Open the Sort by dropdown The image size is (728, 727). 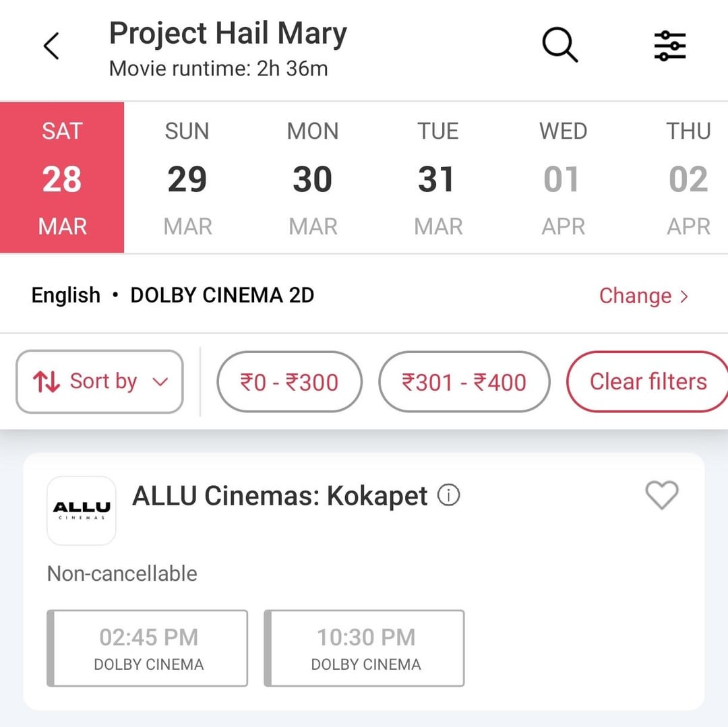point(100,381)
